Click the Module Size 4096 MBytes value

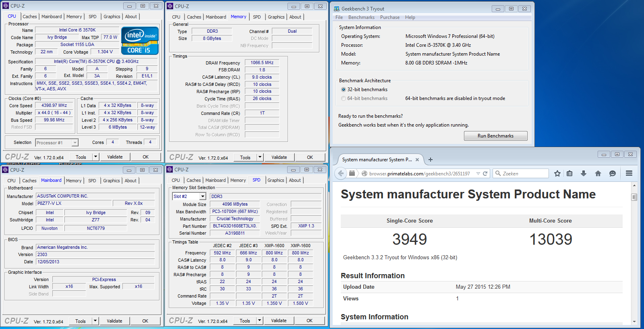coord(235,204)
